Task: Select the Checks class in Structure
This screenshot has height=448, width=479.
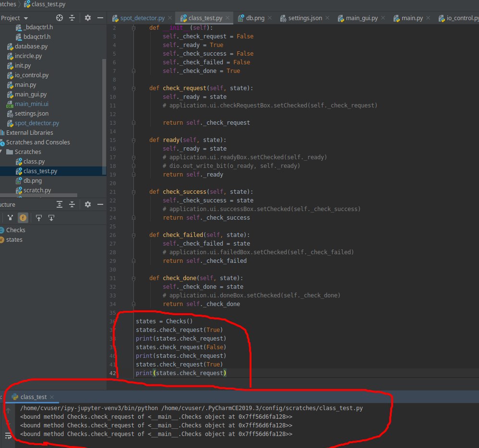Action: click(x=15, y=230)
